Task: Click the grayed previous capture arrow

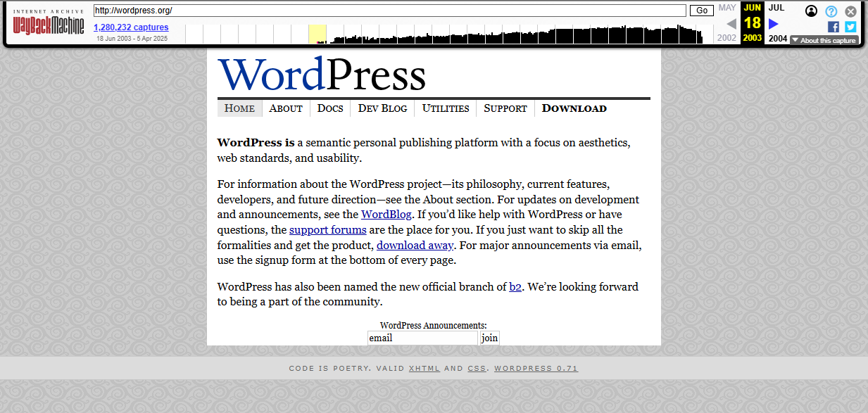Action: tap(731, 24)
